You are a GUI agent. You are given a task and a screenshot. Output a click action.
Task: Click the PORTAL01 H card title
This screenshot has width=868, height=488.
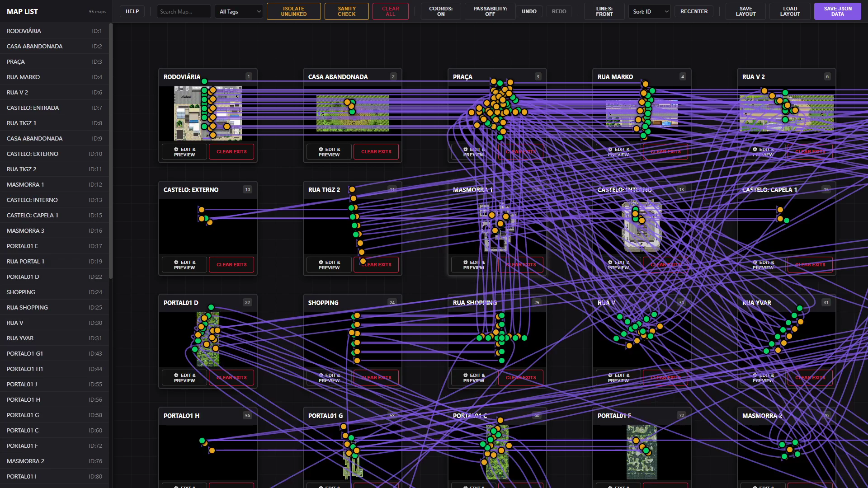point(181,416)
